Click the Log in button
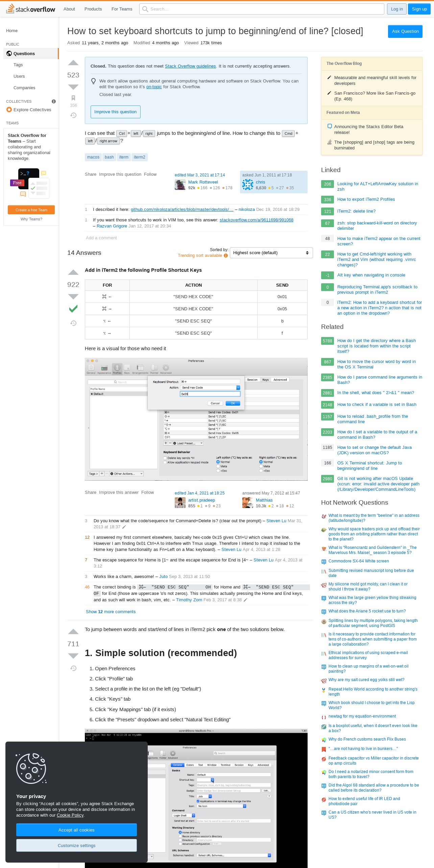434x868 pixels. (x=397, y=9)
